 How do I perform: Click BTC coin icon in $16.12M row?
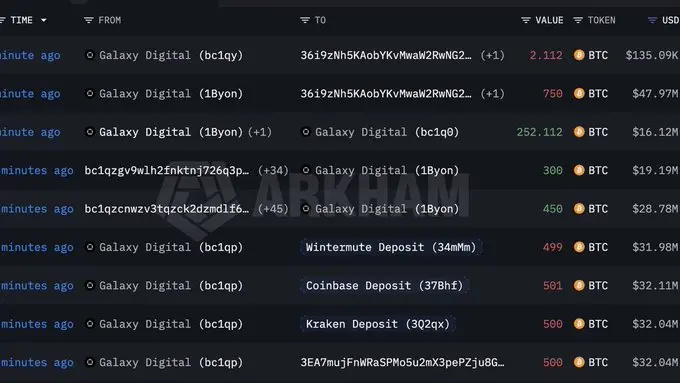pyautogui.click(x=579, y=132)
